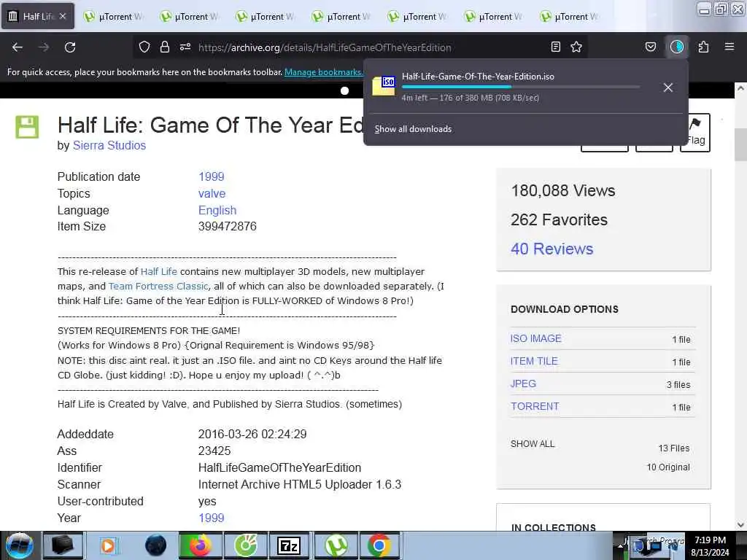Screen dimensions: 747x560
Task: Click the 3 files count beside JPEG
Action: [678, 385]
